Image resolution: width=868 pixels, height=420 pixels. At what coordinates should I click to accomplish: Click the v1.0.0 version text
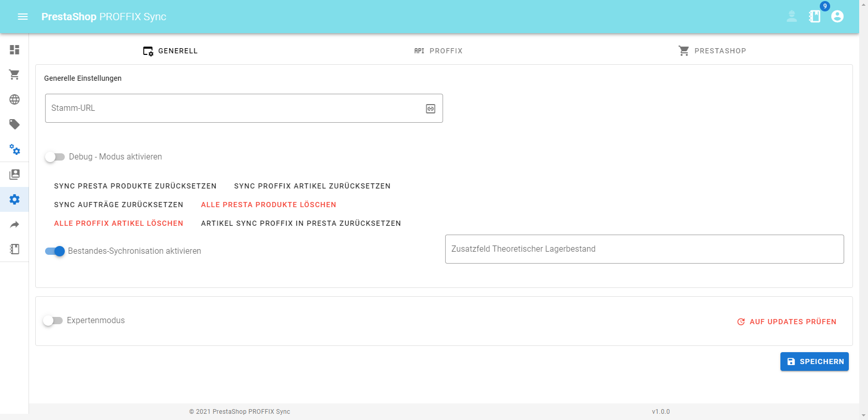(x=661, y=412)
